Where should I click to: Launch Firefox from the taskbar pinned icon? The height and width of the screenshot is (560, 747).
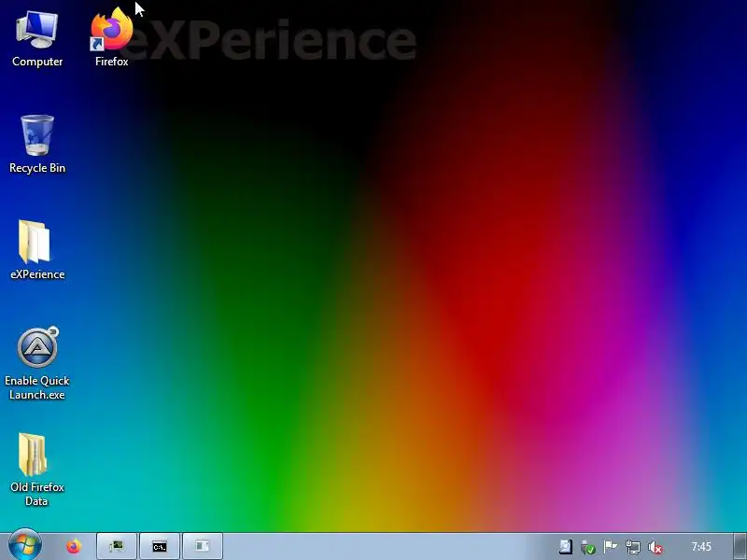click(74, 546)
